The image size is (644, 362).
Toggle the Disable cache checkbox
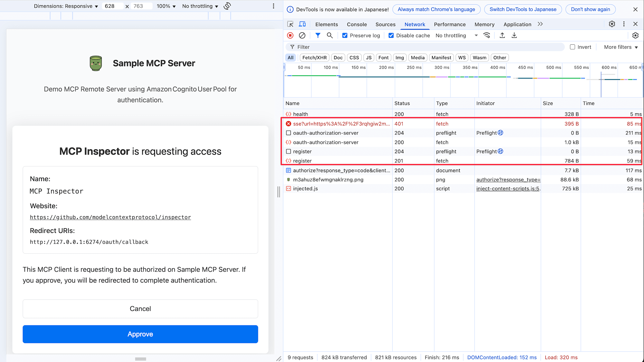click(391, 35)
